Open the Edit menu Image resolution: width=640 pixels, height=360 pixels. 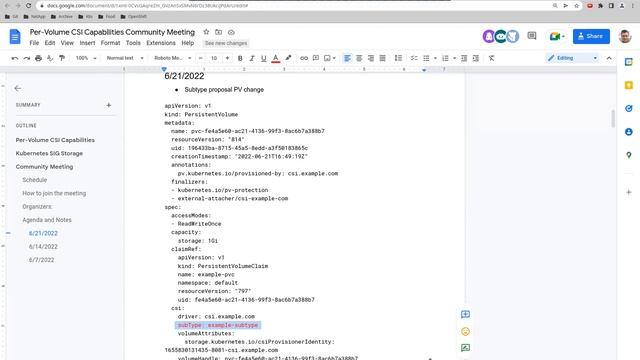click(x=50, y=43)
